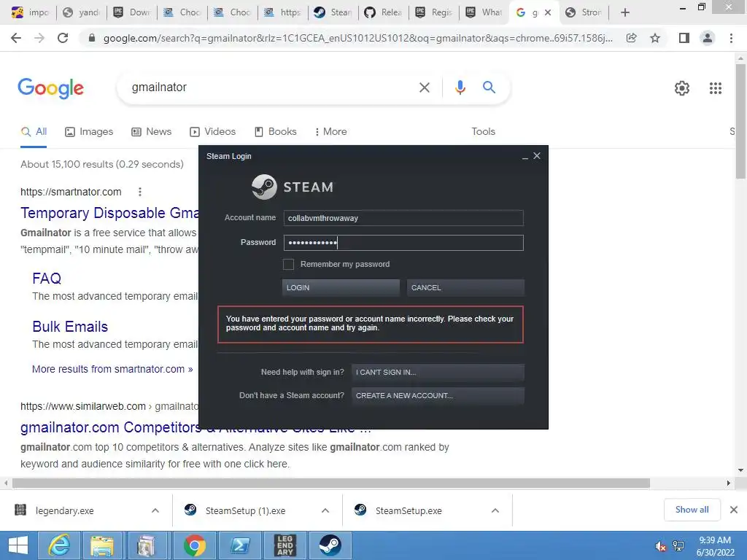747x560 pixels.
Task: Expand legendary.exe download options
Action: 155,510
